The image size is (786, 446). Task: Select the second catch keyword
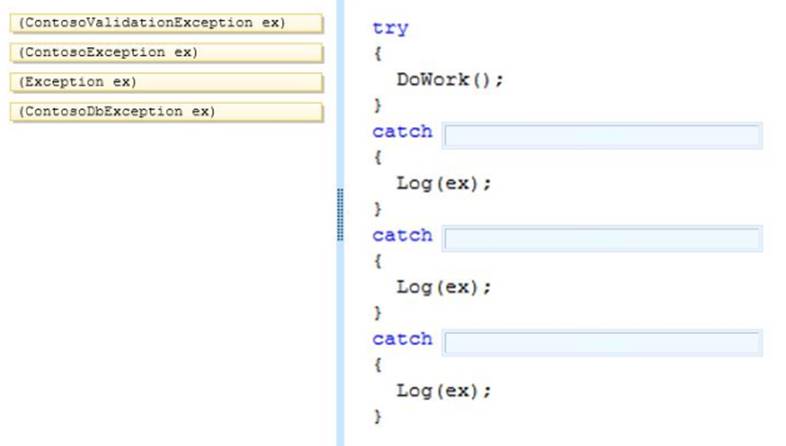tap(402, 236)
